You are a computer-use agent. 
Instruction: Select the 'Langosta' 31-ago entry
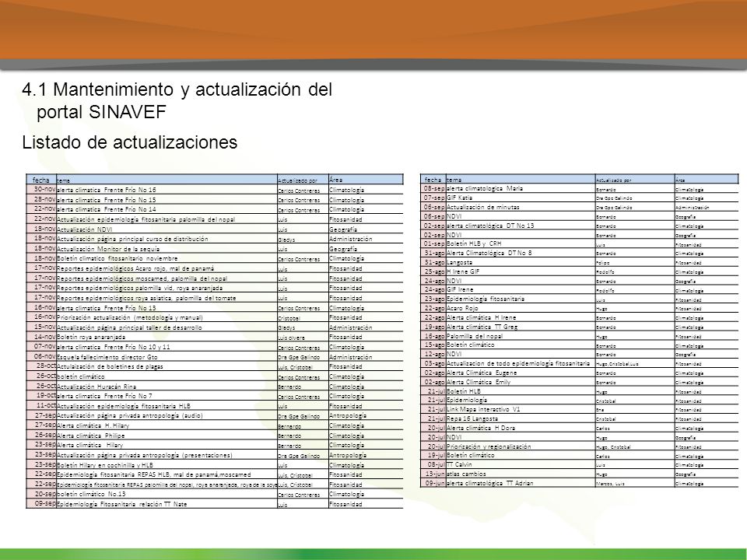tap(460, 262)
